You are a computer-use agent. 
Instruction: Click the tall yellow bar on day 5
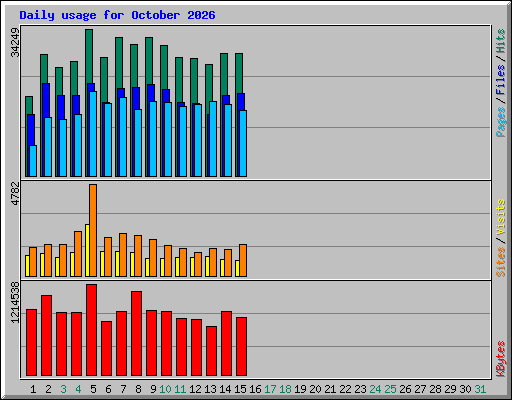(x=87, y=250)
